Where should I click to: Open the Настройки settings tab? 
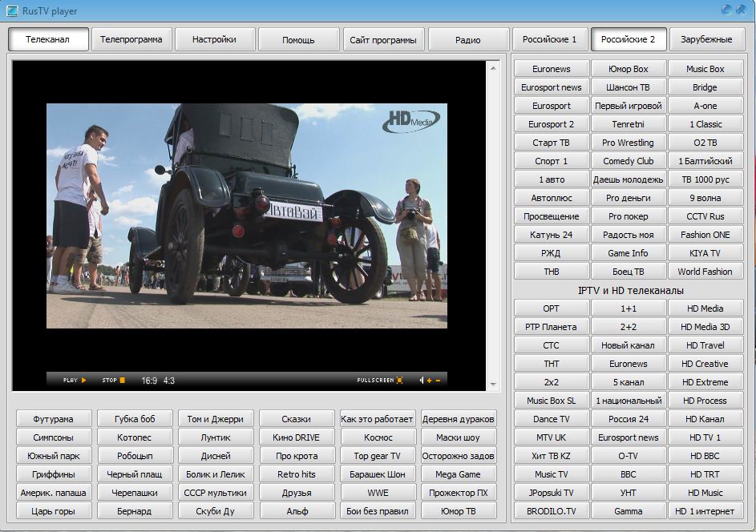214,39
